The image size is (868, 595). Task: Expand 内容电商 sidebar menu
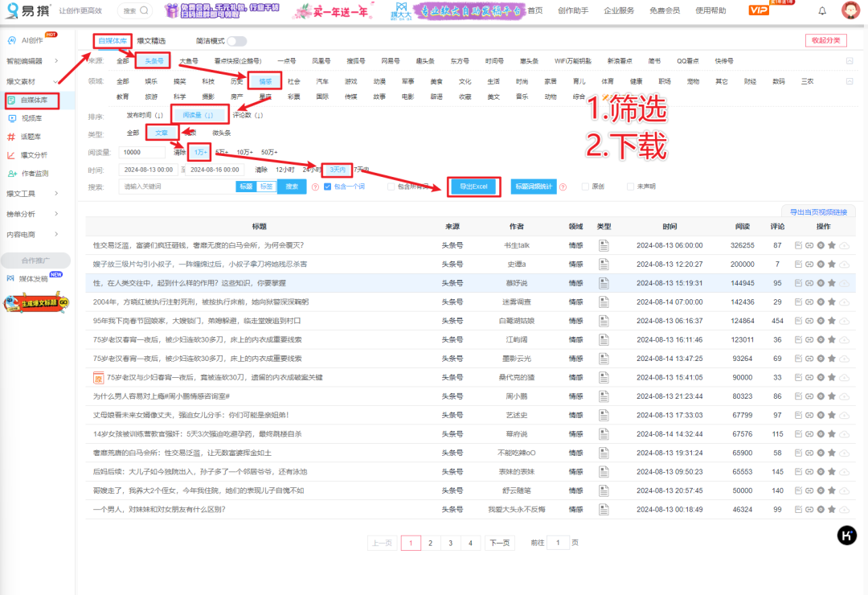tap(32, 234)
